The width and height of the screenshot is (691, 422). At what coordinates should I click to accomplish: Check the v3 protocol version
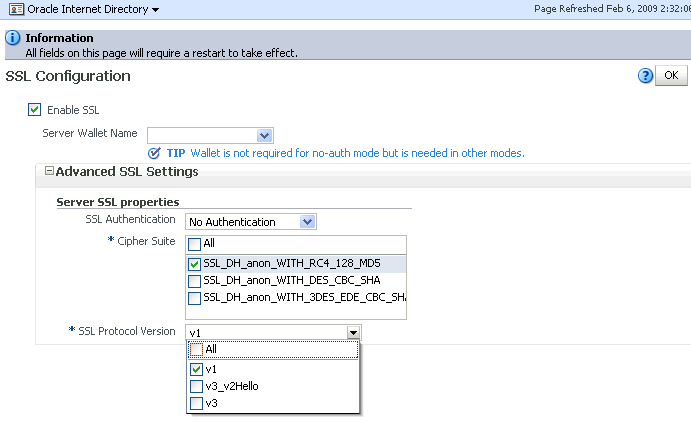(x=196, y=403)
